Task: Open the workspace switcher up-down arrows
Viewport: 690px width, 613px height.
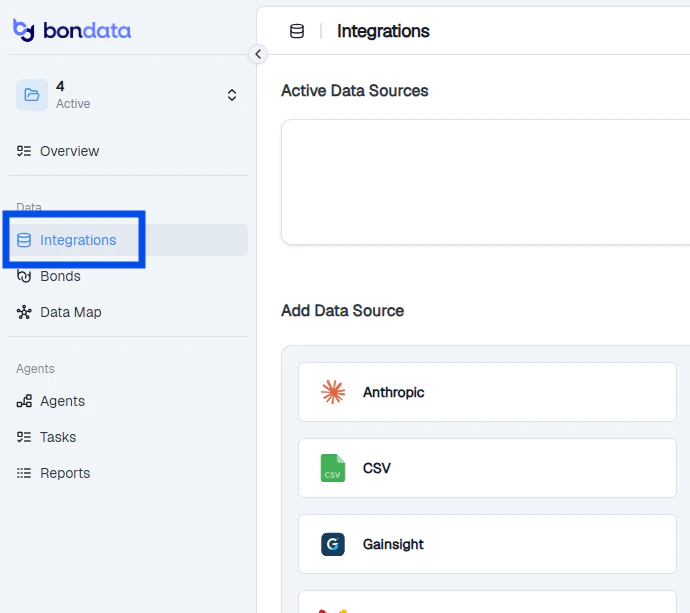Action: click(x=232, y=95)
